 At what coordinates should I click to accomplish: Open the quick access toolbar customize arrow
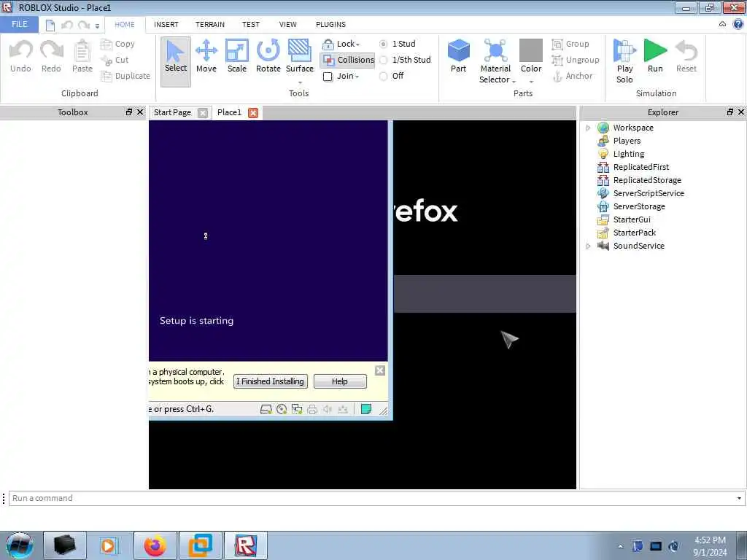tap(97, 26)
